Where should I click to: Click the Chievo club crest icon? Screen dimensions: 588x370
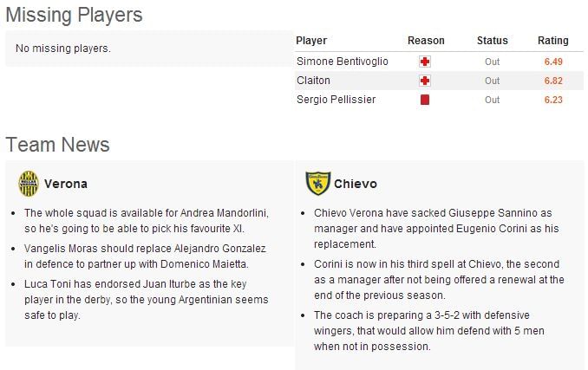[x=318, y=183]
